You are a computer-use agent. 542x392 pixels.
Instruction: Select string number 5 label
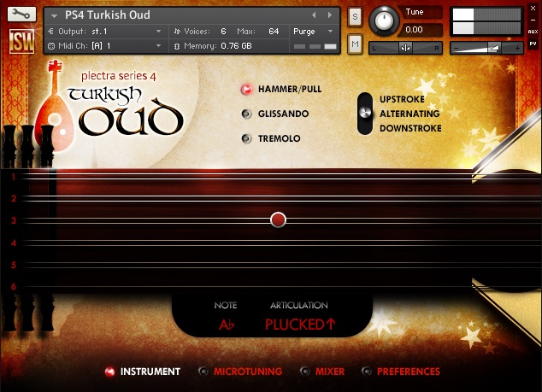[14, 266]
